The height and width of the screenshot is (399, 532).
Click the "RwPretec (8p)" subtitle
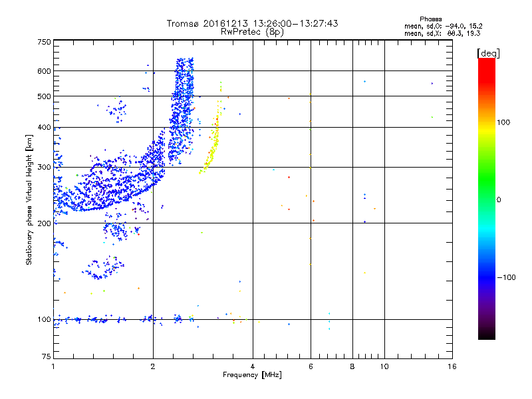(x=252, y=32)
